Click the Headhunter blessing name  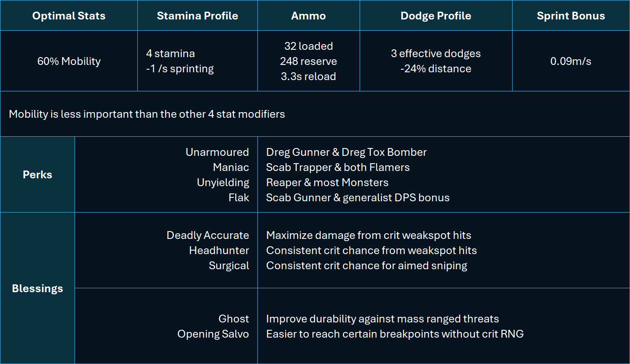coord(219,250)
